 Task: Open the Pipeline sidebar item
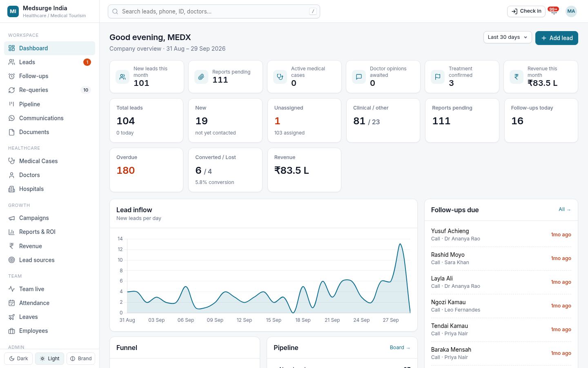(49, 104)
